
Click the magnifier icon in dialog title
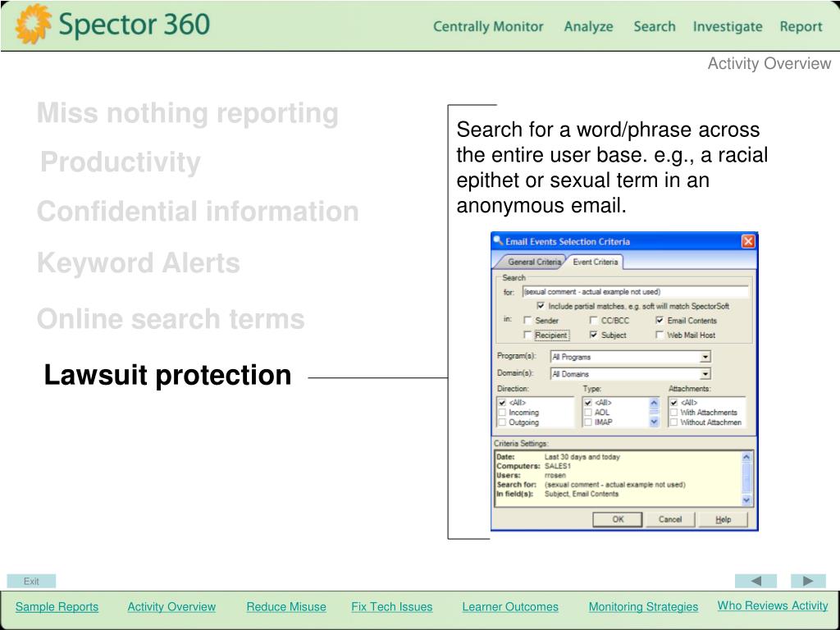498,240
